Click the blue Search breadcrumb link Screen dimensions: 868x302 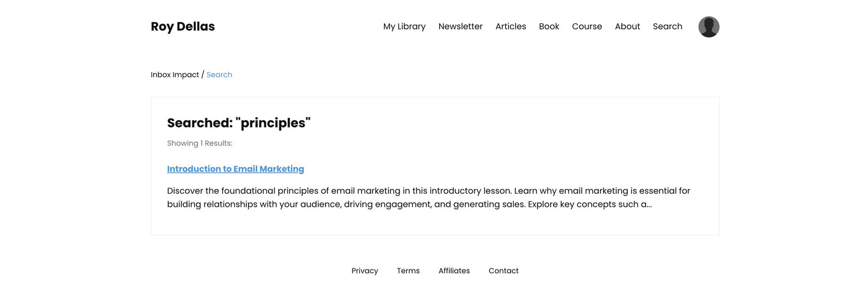[x=219, y=75]
